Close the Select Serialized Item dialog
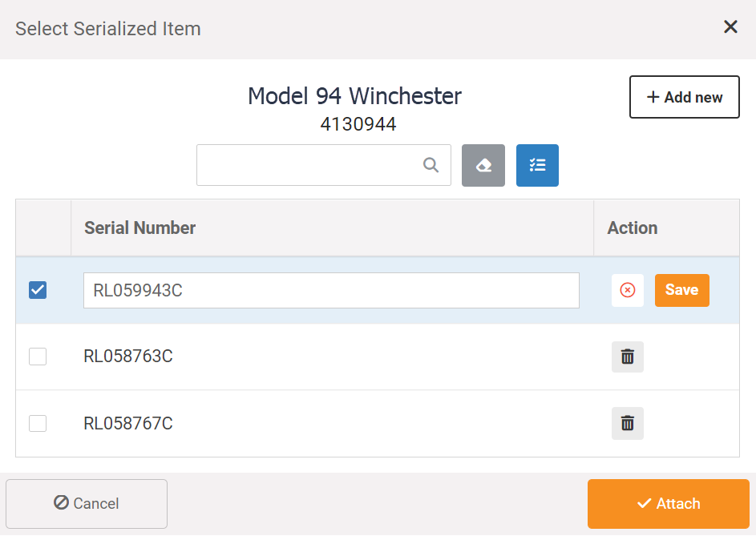Viewport: 756px width, 536px height. [x=730, y=27]
